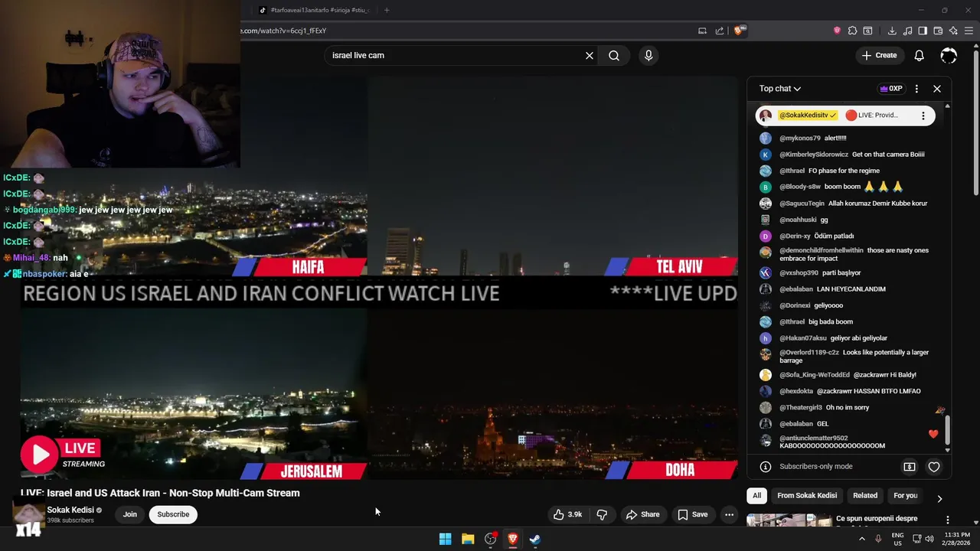
Task: Open the pinned message options menu
Action: (923, 116)
